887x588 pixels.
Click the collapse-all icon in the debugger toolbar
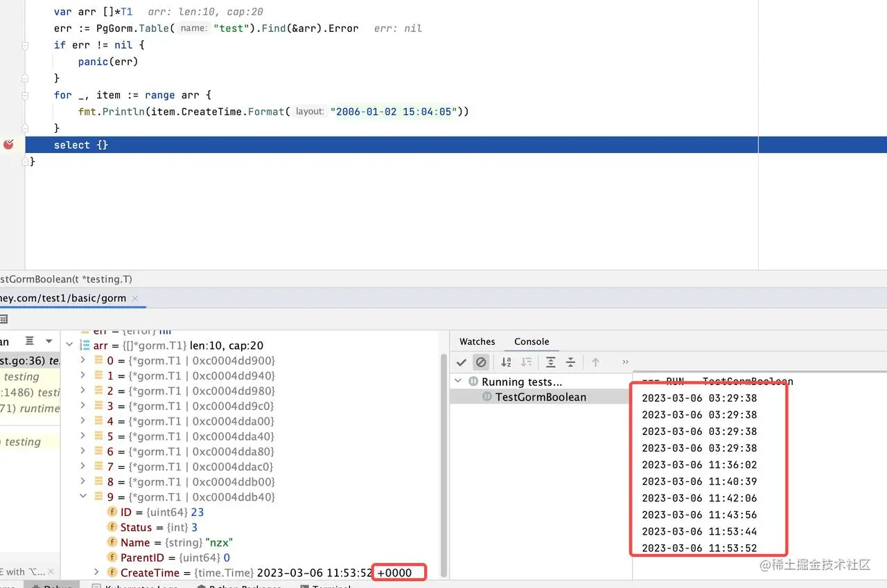tap(570, 362)
